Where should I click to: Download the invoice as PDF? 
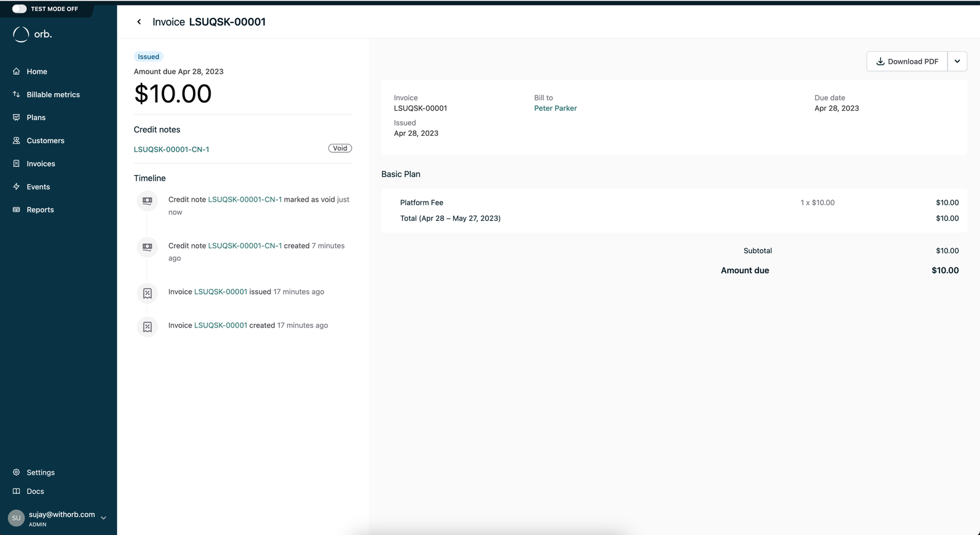coord(907,61)
